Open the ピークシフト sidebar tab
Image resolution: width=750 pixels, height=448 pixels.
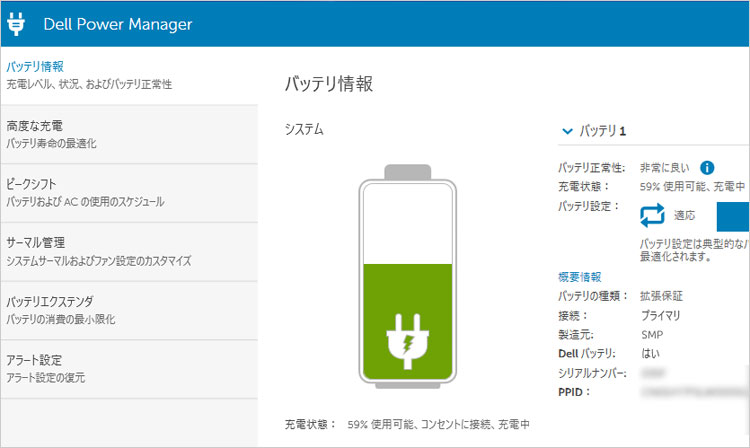129,193
